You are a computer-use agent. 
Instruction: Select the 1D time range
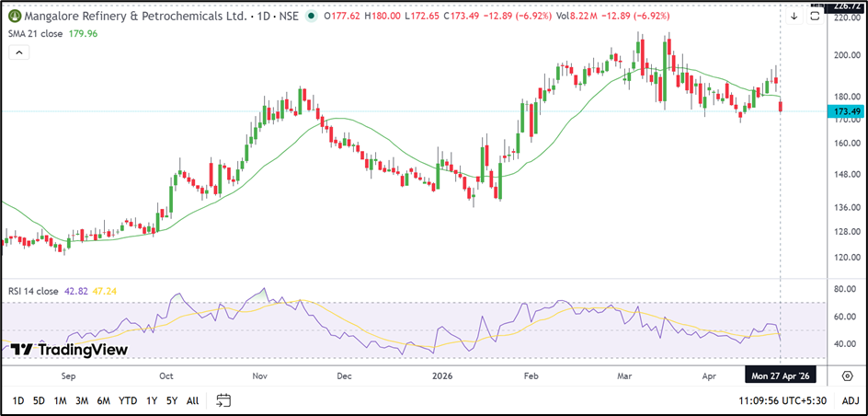click(x=17, y=400)
